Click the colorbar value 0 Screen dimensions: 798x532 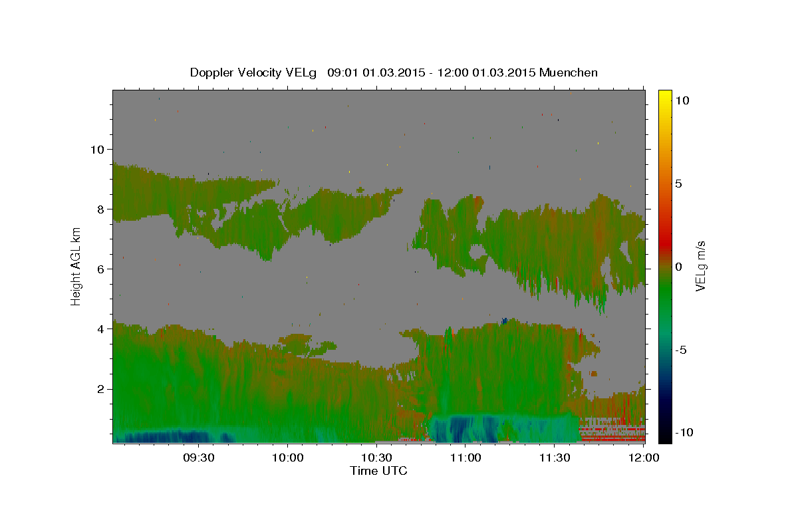click(x=678, y=267)
